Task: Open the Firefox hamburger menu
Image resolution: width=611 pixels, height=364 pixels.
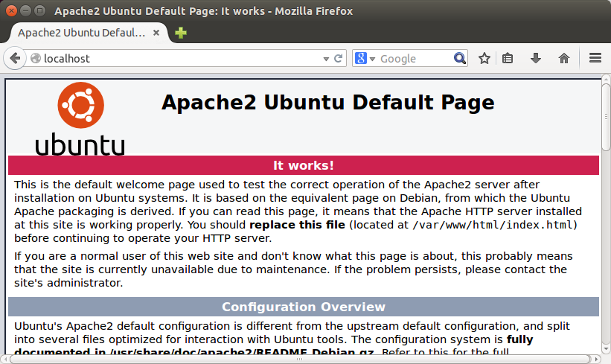Action: point(595,59)
